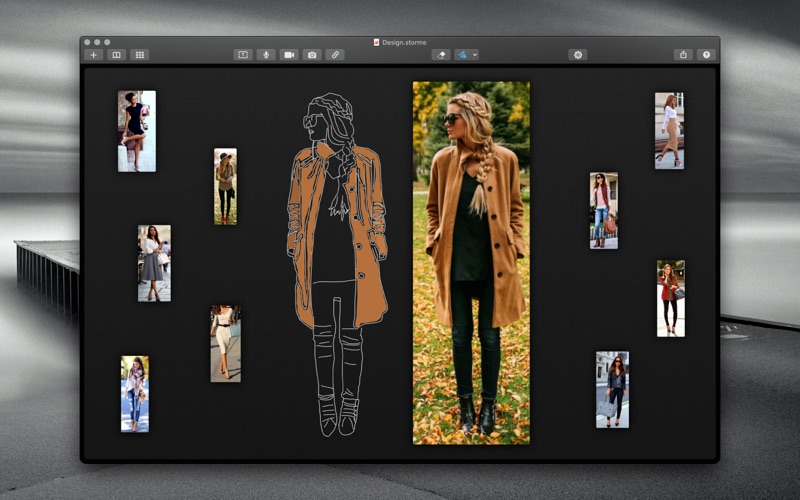Image resolution: width=800 pixels, height=500 pixels.
Task: Maximize the Design.storme window
Action: (107, 42)
